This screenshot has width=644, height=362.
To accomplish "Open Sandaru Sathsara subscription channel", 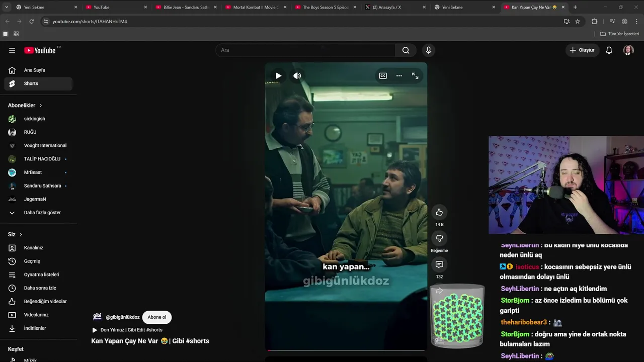I will coord(38,186).
